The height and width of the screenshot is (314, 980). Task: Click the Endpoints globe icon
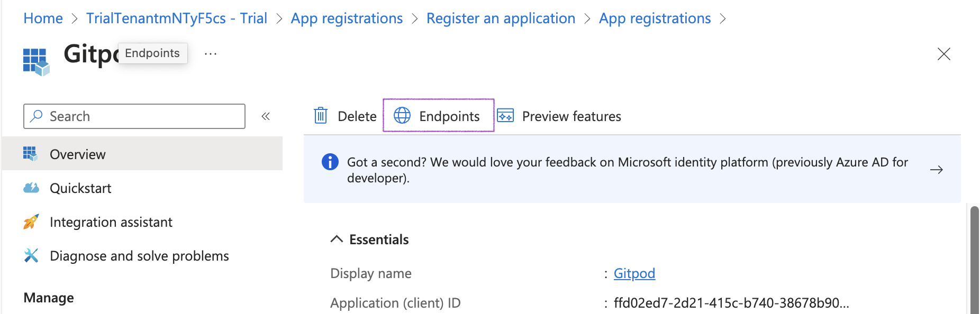(402, 116)
